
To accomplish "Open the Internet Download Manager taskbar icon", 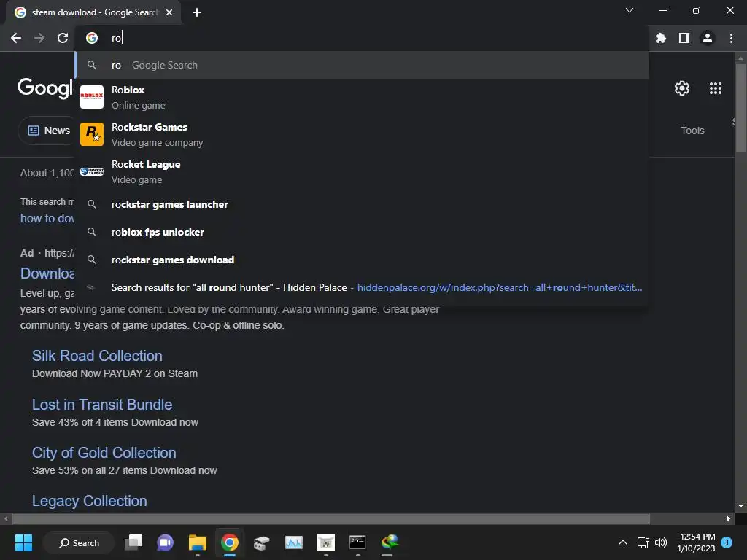I will [x=390, y=542].
